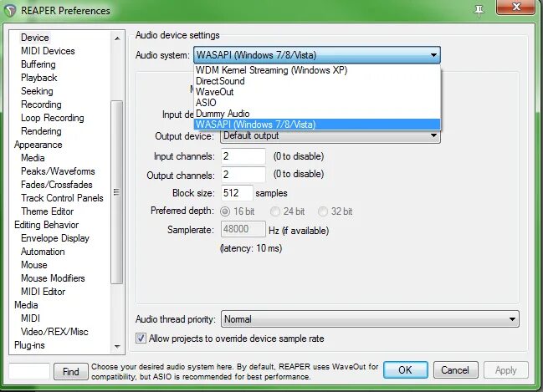Click the search field beside Find

[x=29, y=371]
